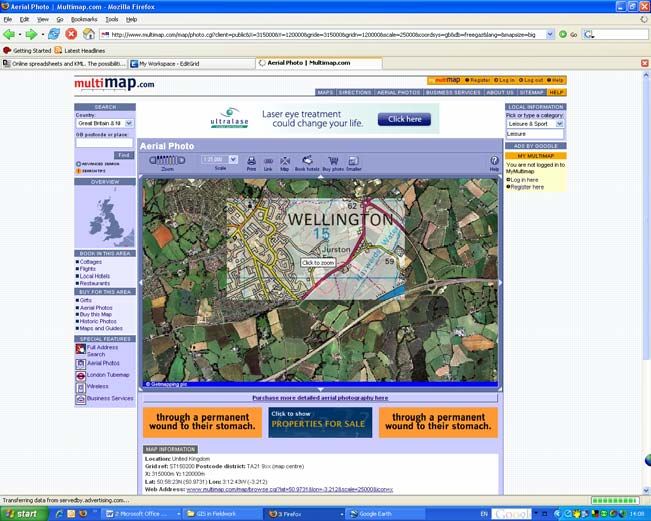Click the London Tubemap icon

coord(80,376)
